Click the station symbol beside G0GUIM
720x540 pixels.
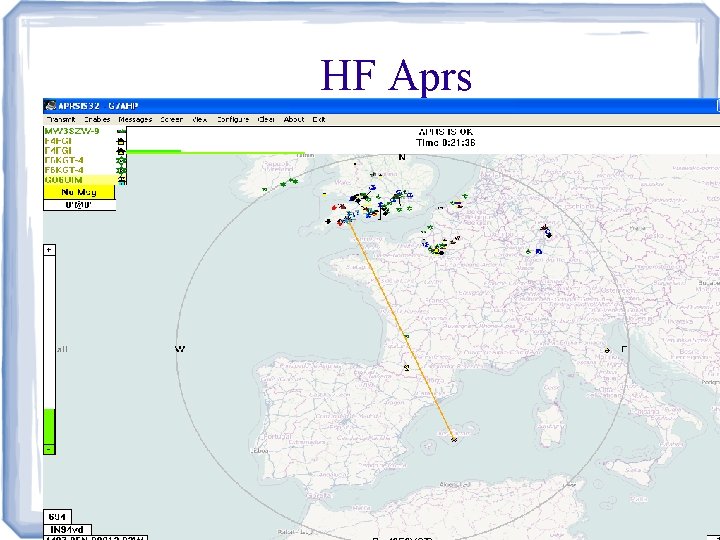pyautogui.click(x=122, y=180)
